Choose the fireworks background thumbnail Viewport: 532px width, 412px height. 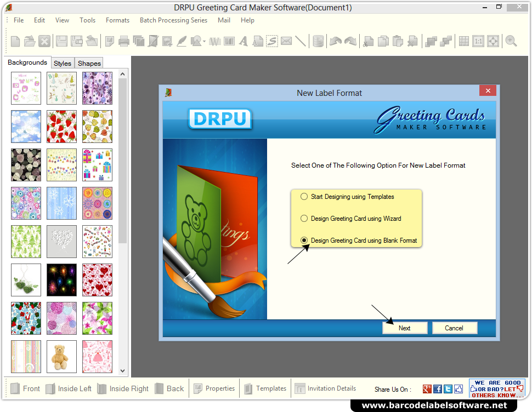61,280
